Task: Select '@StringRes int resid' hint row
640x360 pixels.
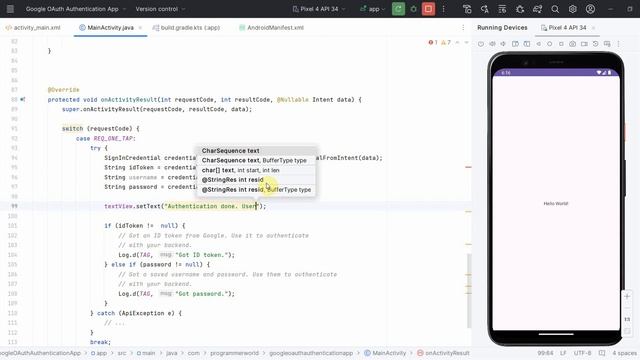Action: coord(256,180)
